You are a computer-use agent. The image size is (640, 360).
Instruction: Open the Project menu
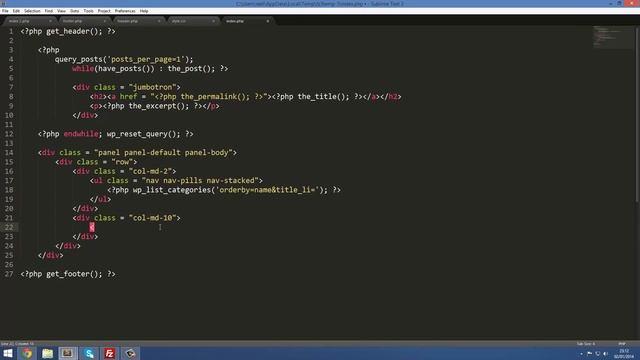[x=104, y=11]
